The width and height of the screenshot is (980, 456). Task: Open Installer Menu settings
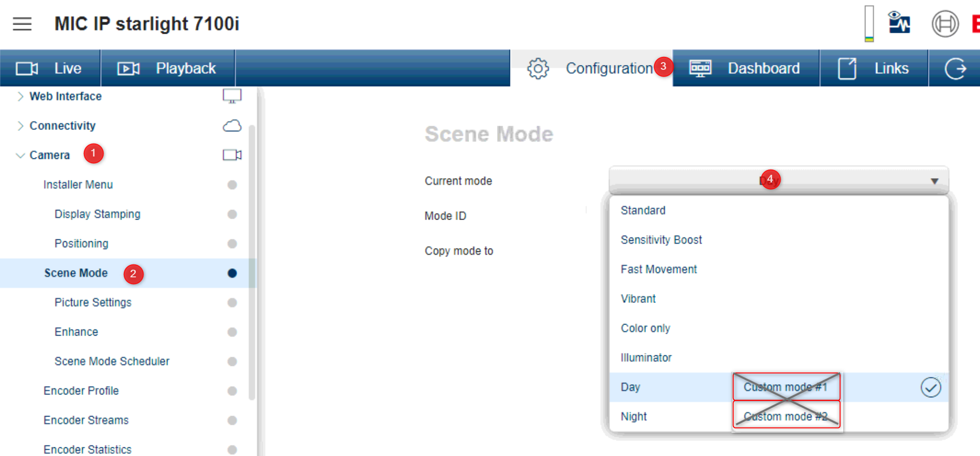(x=78, y=185)
